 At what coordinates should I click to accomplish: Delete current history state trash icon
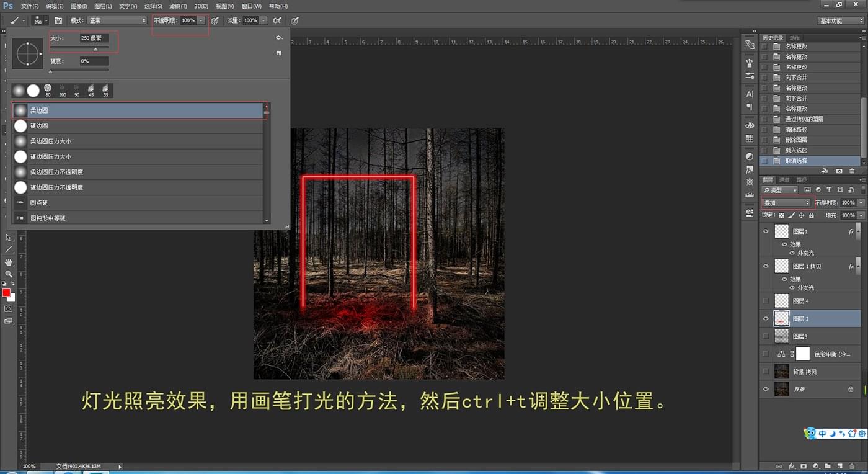[852, 171]
